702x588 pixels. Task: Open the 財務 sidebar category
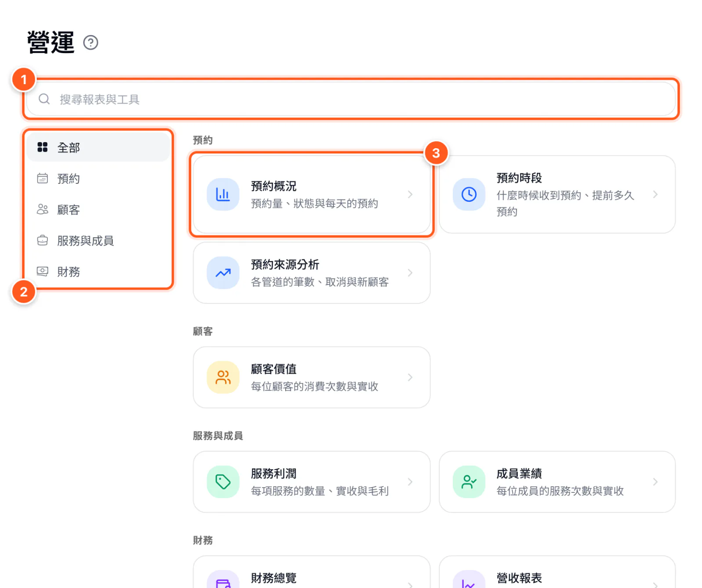98,272
